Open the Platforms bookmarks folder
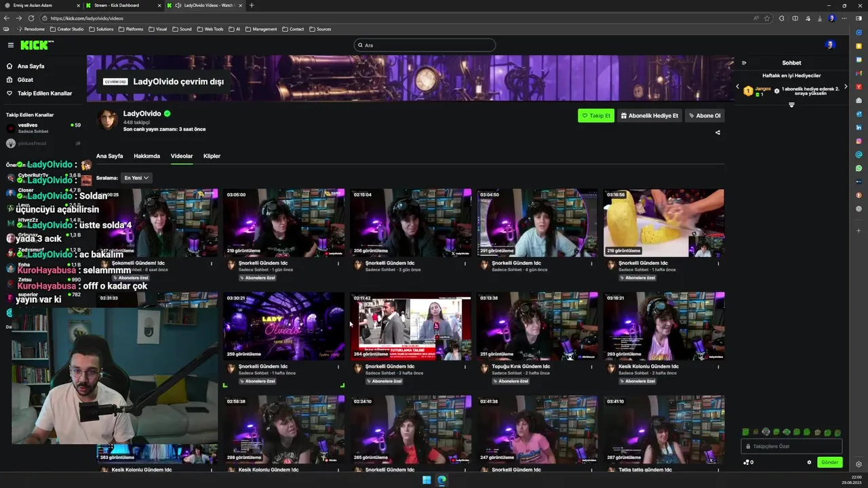Screen dimensions: 868x488 pyautogui.click(x=131, y=29)
